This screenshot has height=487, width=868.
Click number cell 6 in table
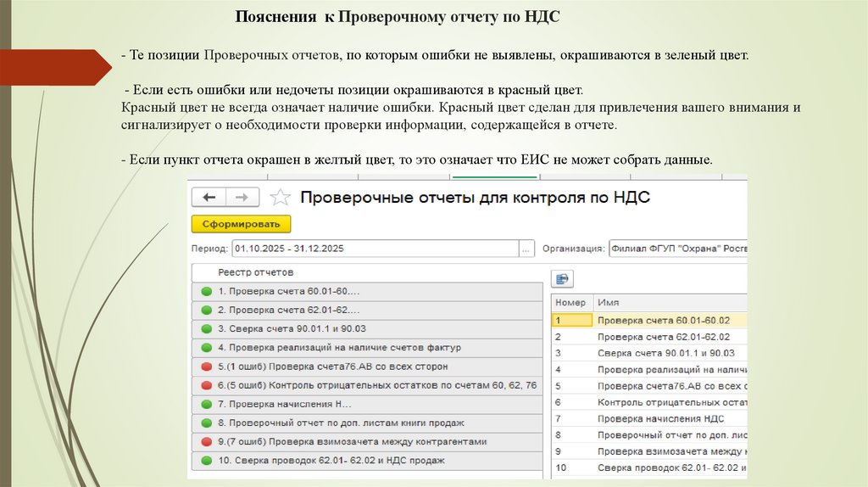point(572,402)
